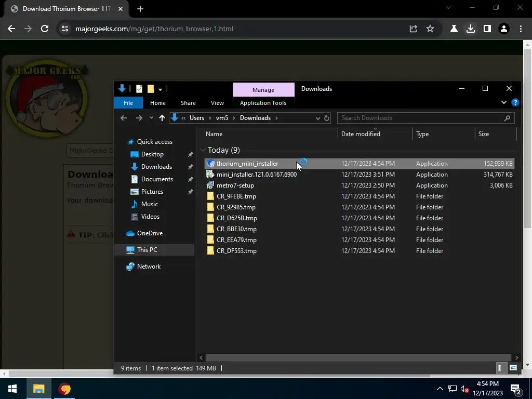Open Videos in navigation pane
The image size is (532, 399).
150,217
